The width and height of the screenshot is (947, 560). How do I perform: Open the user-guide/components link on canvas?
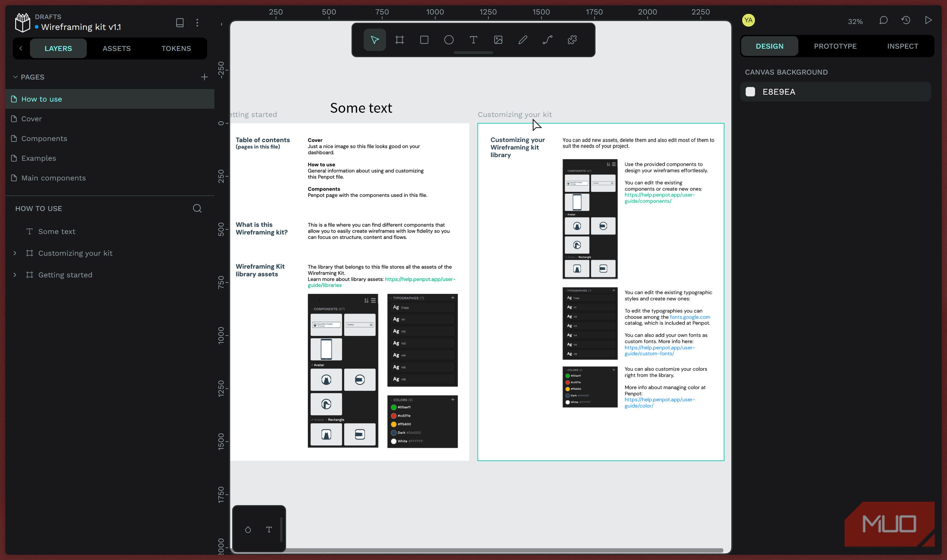tap(659, 198)
